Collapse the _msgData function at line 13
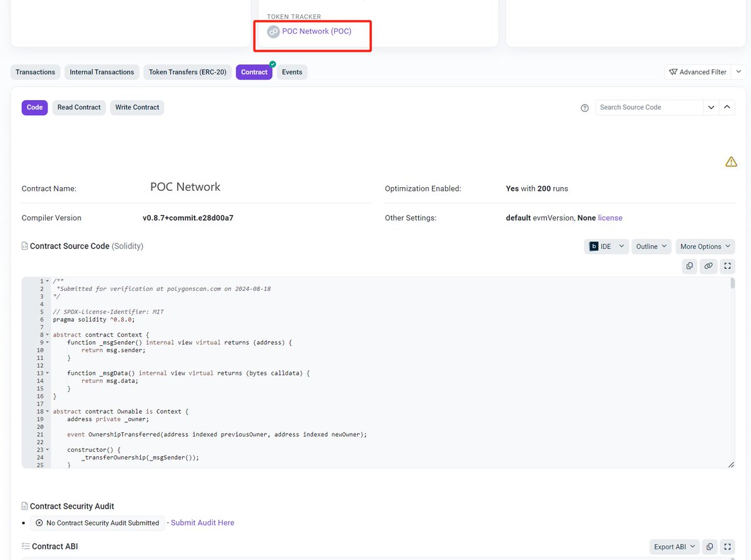 48,373
